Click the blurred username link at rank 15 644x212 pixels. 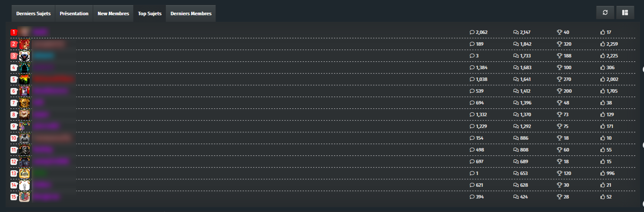pos(46,197)
